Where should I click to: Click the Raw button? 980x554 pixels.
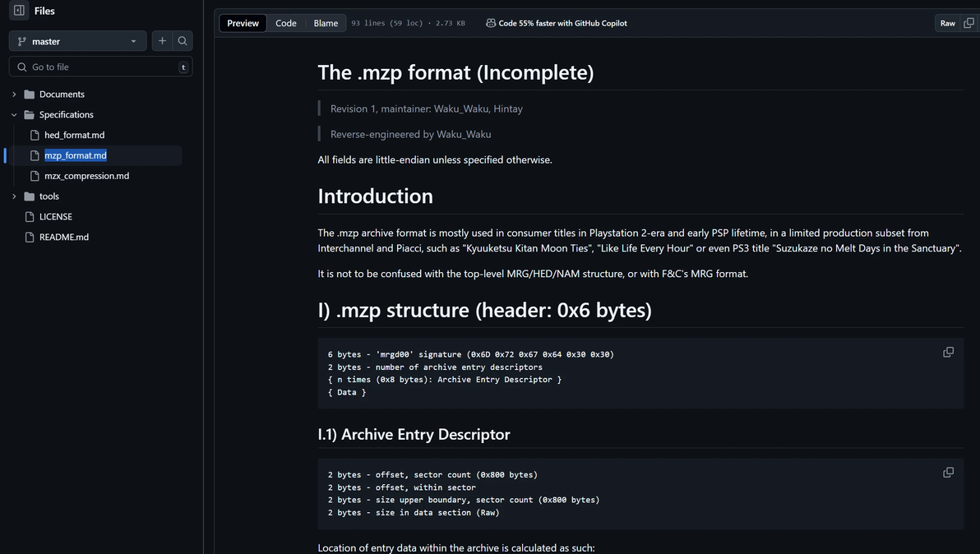(x=947, y=23)
